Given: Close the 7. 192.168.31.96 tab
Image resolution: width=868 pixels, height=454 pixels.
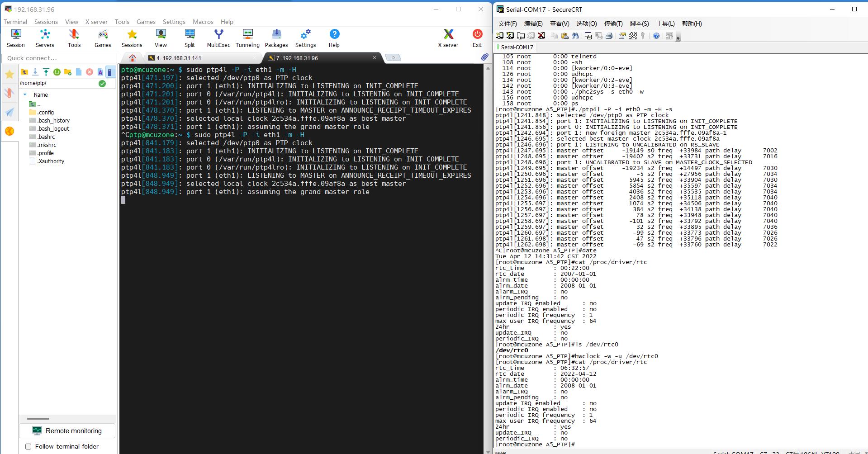Looking at the screenshot, I should 375,57.
